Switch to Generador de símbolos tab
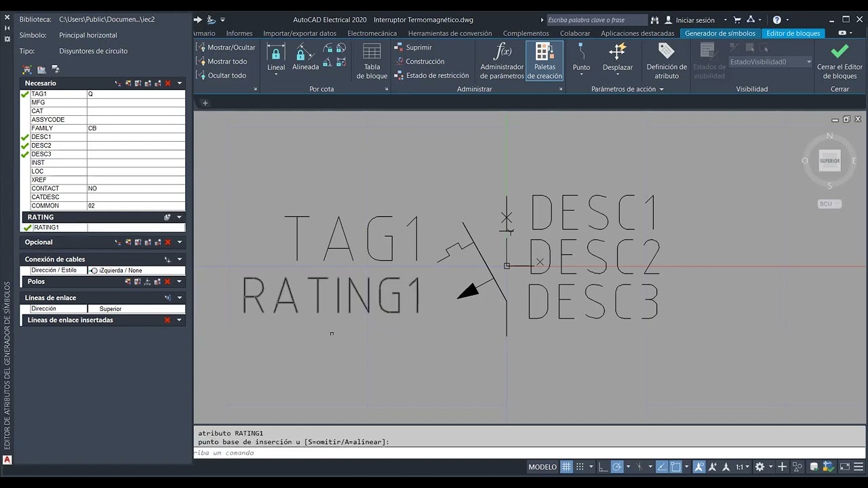Viewport: 868px width, 488px height. click(720, 33)
